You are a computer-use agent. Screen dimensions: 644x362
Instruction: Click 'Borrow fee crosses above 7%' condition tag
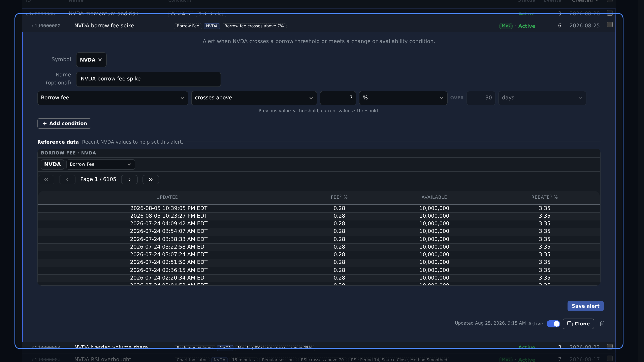(x=254, y=26)
